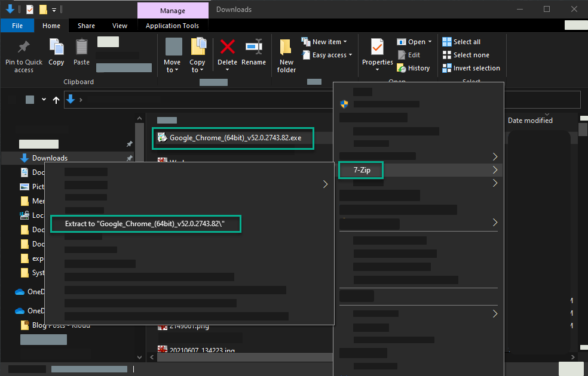Viewport: 588px width, 376px height.
Task: Click the quick access properties checkmark icon
Action: (30, 10)
